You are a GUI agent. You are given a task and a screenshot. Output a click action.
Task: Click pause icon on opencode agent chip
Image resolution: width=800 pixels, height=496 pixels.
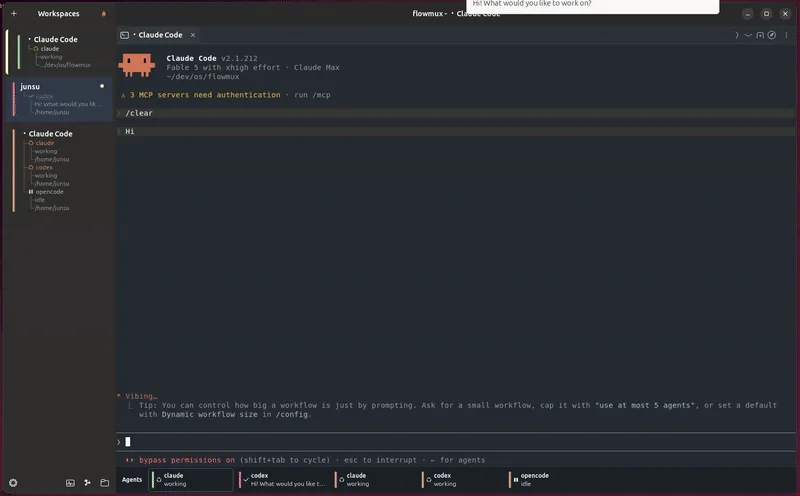tap(516, 480)
